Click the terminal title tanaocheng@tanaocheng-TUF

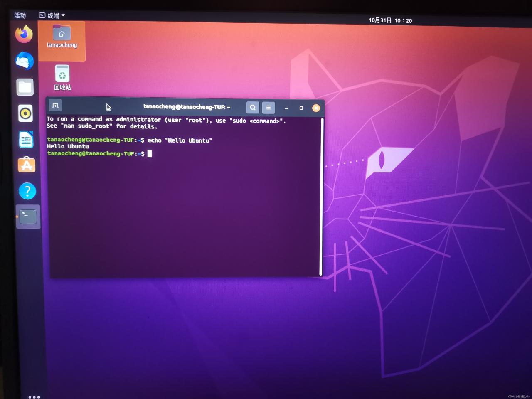tap(187, 107)
